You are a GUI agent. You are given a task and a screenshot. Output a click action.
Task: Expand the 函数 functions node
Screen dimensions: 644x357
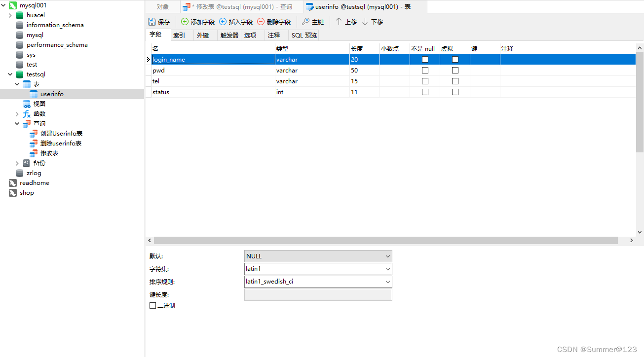click(17, 114)
